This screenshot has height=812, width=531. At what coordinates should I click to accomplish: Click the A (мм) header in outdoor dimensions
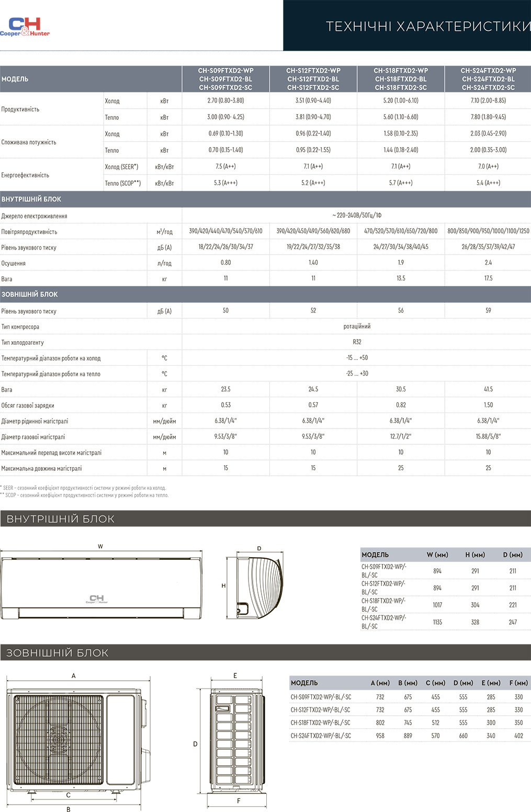[380, 683]
